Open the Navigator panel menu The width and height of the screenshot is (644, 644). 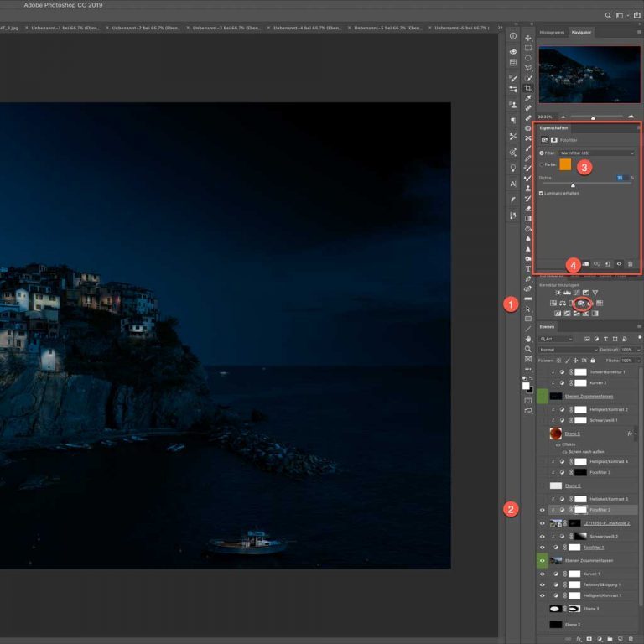point(639,32)
